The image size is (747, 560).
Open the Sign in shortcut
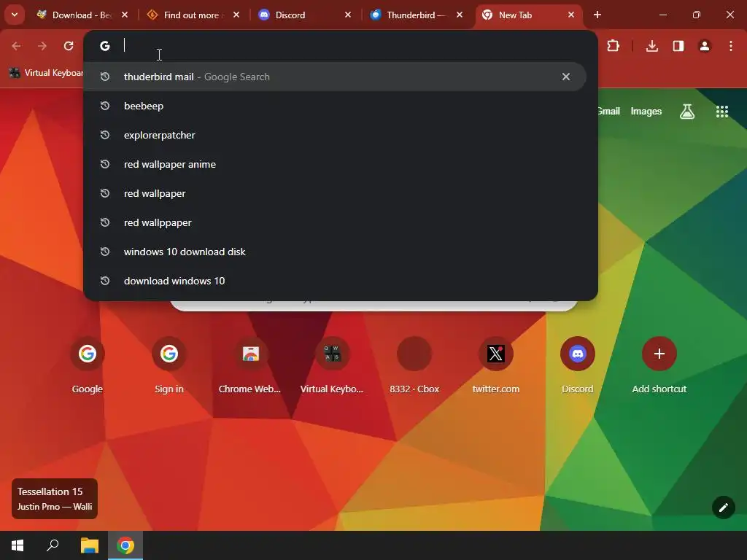point(169,366)
